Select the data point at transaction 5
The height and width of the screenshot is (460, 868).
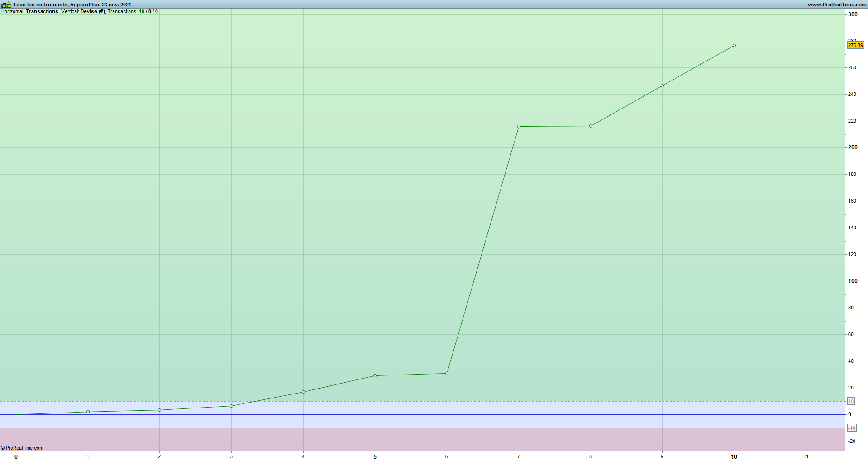[375, 375]
